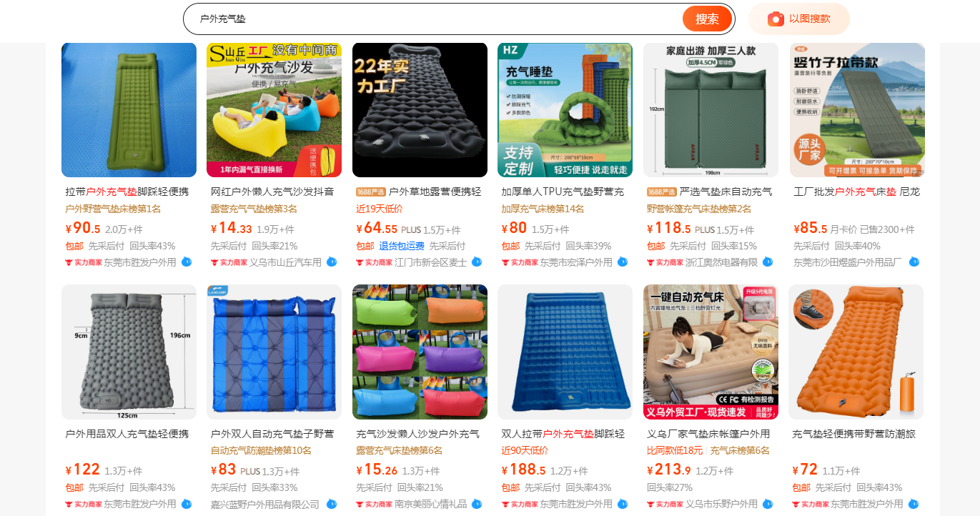The height and width of the screenshot is (516, 980).
Task: Open ranking link 野营帐篷充气床垫榜第2名
Action: coord(699,209)
